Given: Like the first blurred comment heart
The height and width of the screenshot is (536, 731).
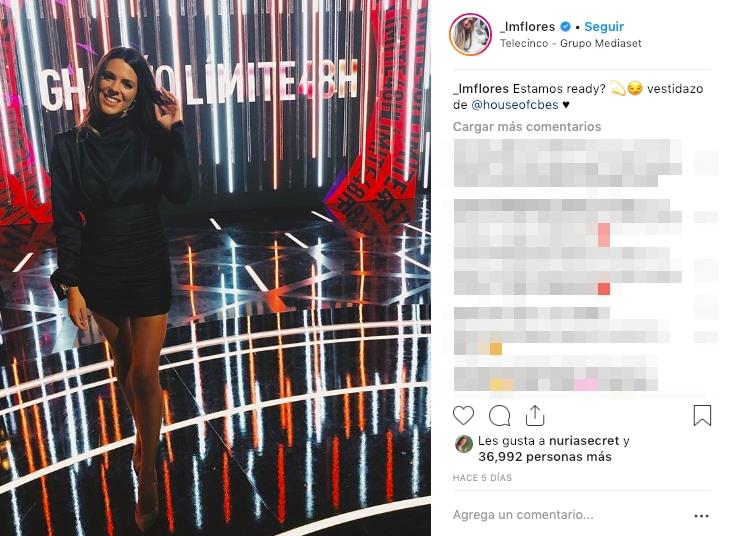Looking at the screenshot, I should coord(706,164).
